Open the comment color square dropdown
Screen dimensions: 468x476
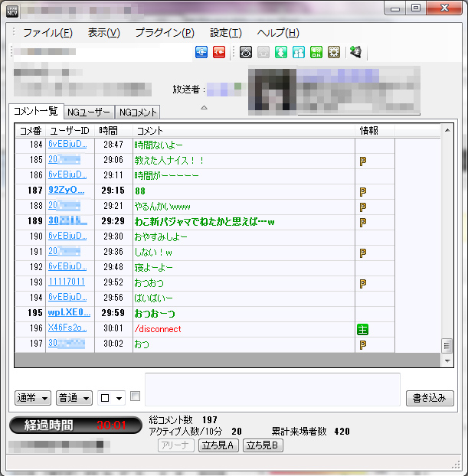click(111, 398)
